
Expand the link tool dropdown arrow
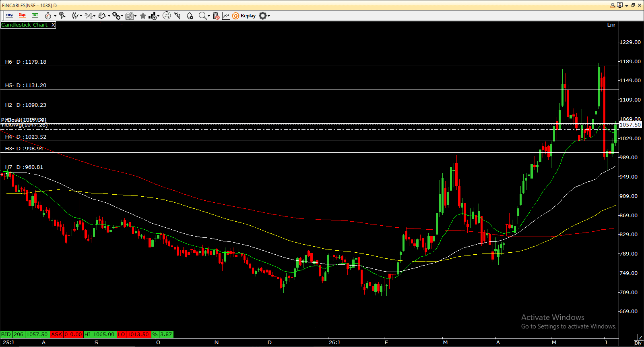point(122,16)
